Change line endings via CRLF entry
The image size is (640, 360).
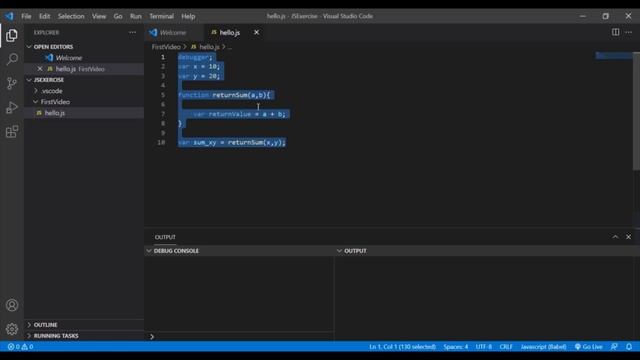506,347
